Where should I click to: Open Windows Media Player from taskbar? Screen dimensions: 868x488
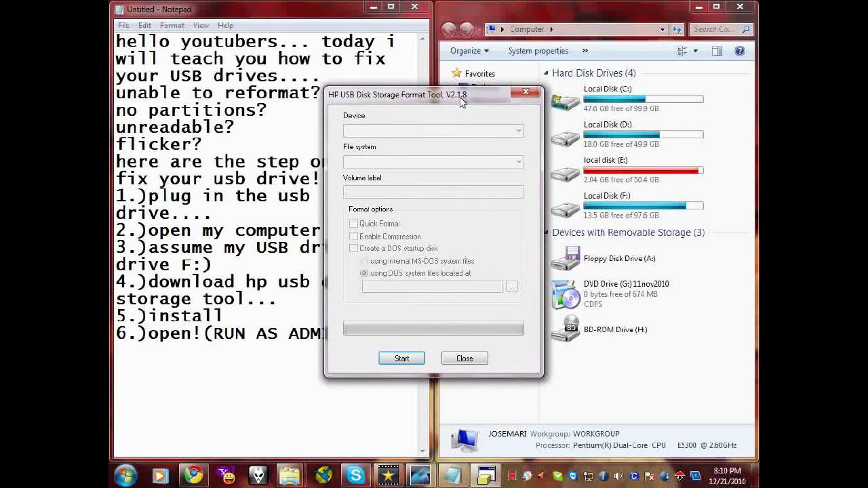click(160, 476)
